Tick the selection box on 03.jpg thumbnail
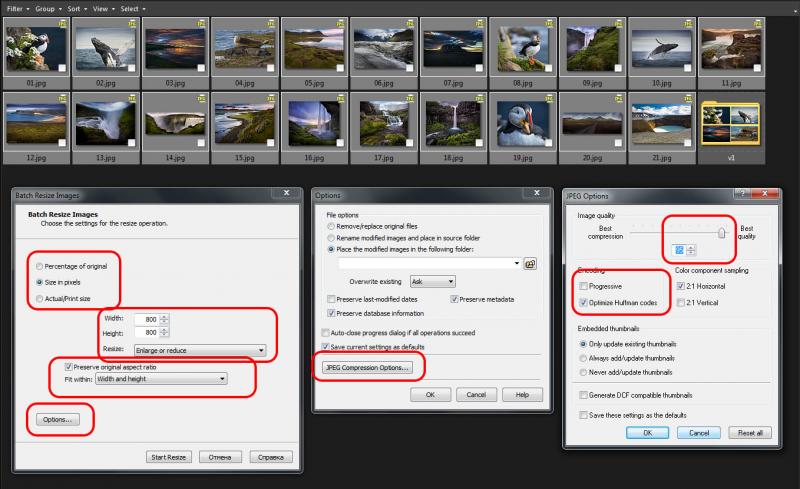 click(x=201, y=68)
